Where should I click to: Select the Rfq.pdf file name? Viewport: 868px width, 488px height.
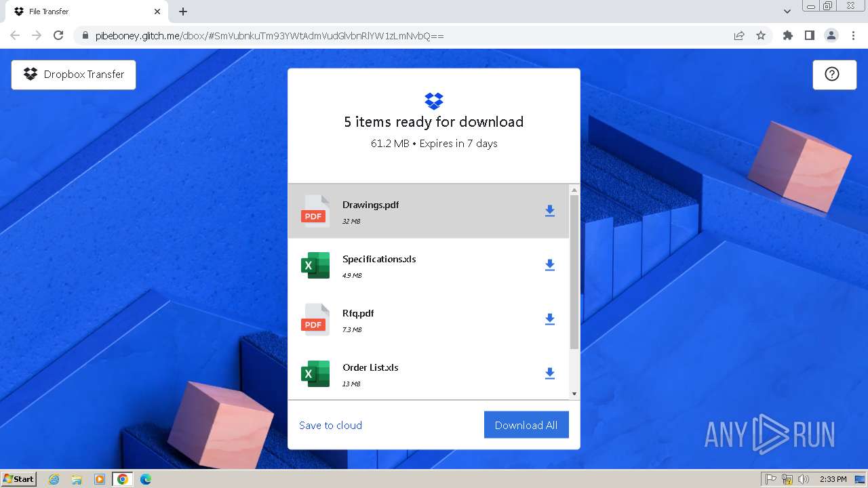pyautogui.click(x=358, y=313)
